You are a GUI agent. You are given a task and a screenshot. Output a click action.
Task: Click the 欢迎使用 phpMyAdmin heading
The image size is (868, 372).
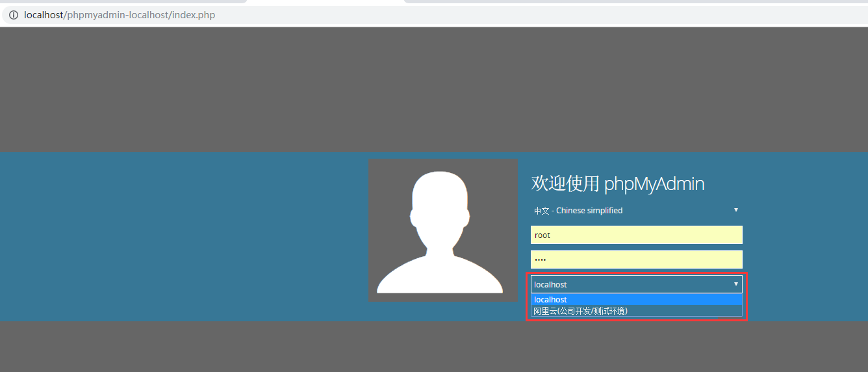point(618,183)
